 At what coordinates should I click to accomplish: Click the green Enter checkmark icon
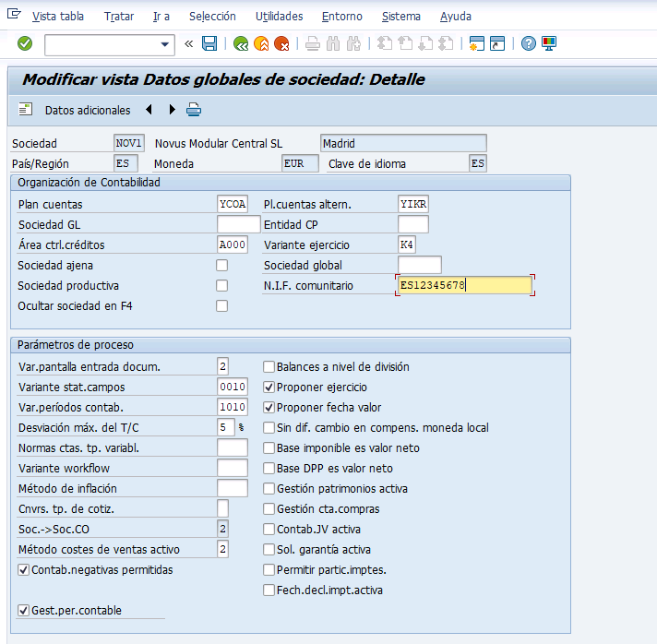25,43
